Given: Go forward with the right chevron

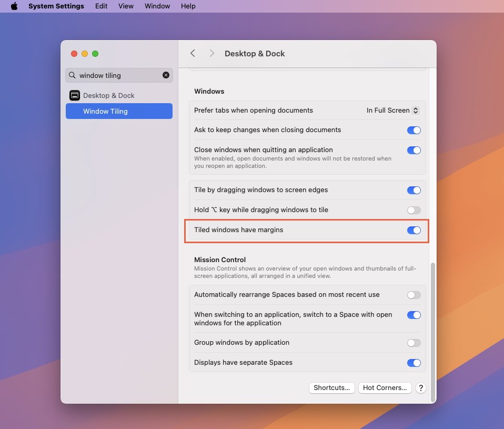Looking at the screenshot, I should [211, 53].
